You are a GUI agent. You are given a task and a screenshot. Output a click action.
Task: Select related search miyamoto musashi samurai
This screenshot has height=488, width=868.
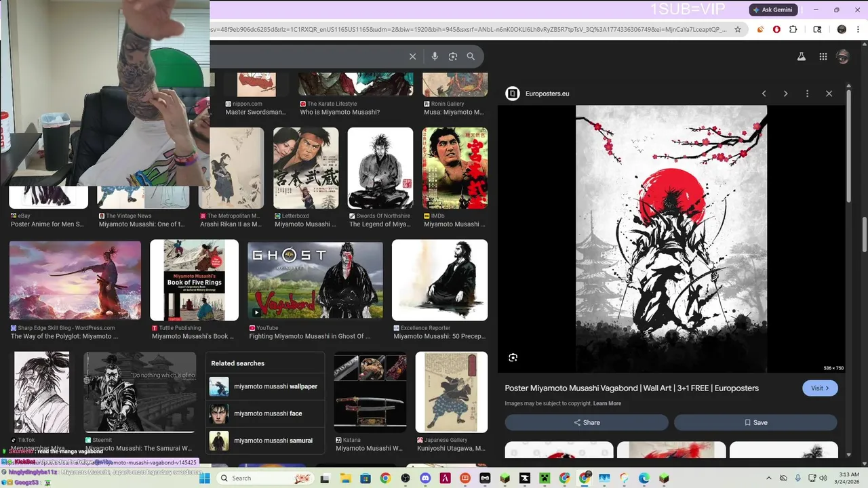tap(264, 441)
